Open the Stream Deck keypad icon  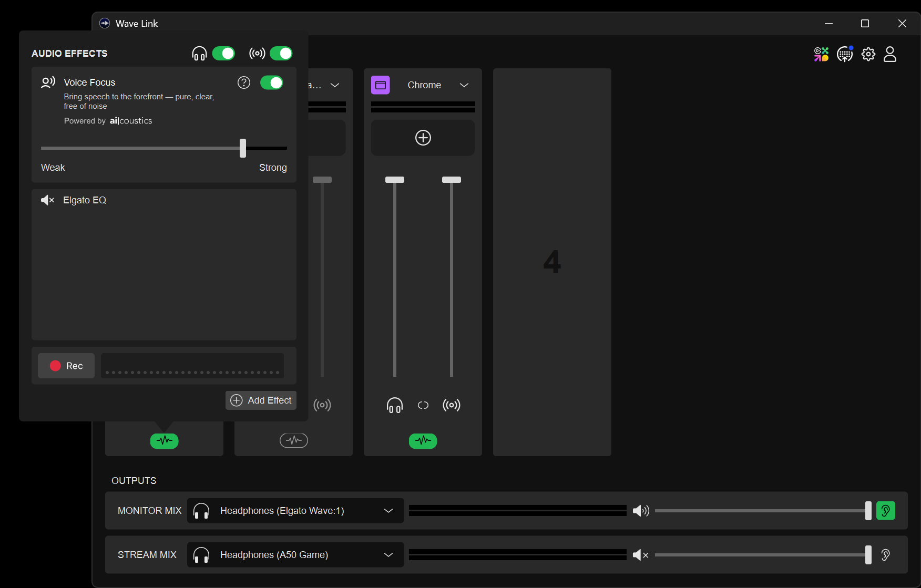tap(845, 54)
